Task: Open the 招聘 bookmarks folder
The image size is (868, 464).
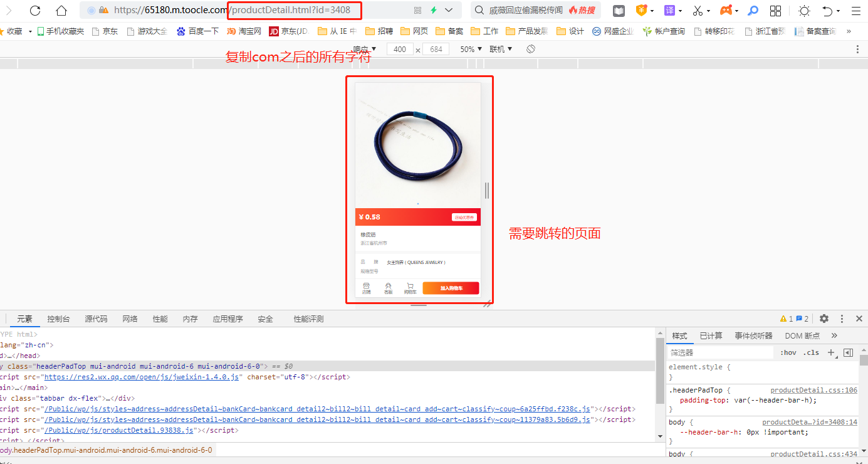Action: (x=379, y=31)
